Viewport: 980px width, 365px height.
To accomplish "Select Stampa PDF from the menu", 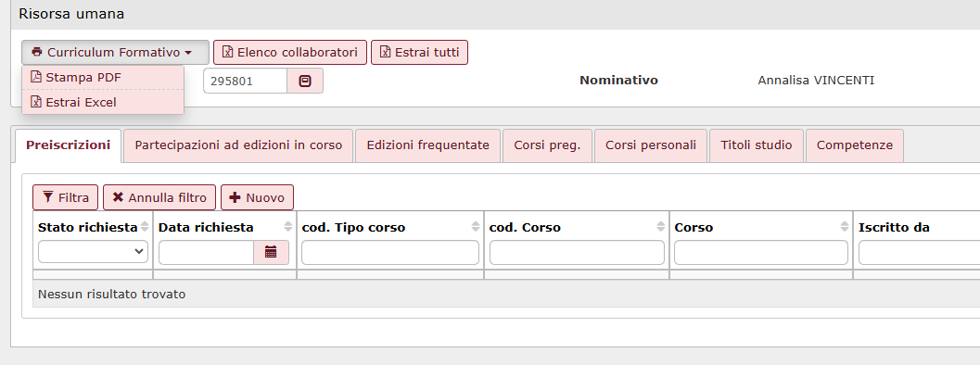I will 103,78.
